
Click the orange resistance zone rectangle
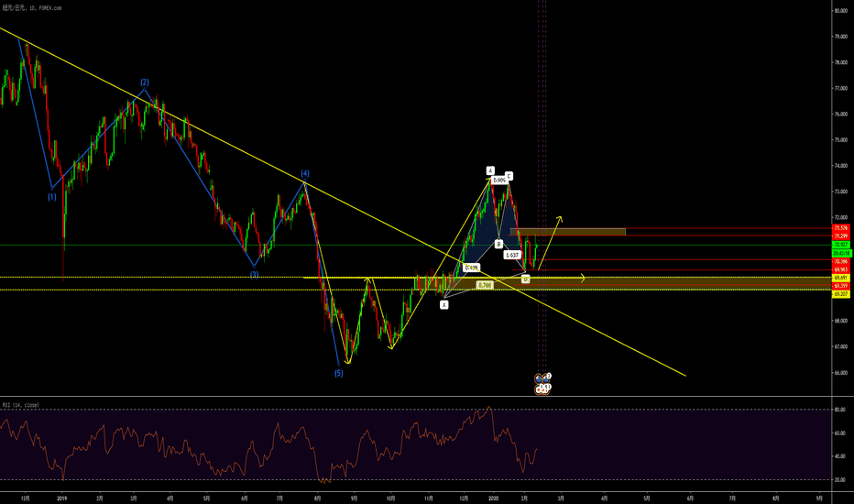tap(568, 231)
